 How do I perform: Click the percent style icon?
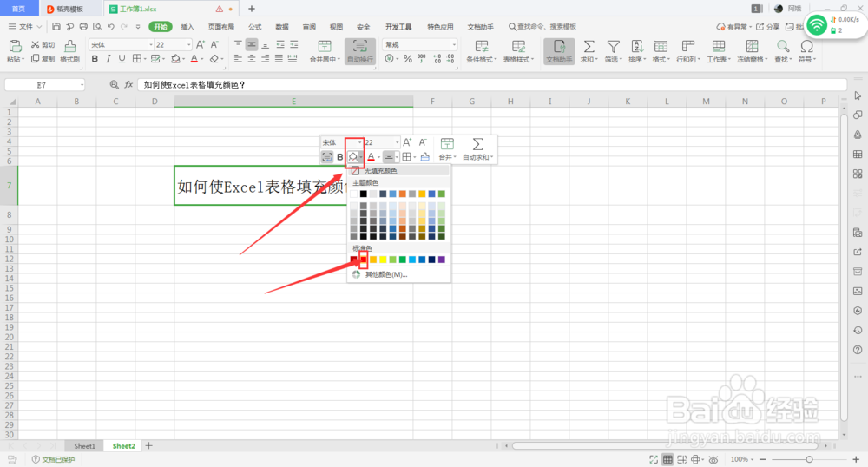[x=408, y=59]
